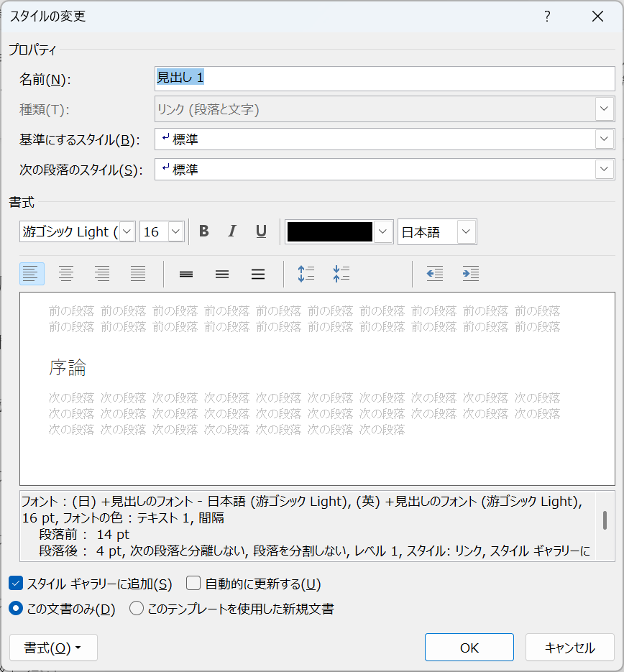Select align left paragraph icon
The height and width of the screenshot is (672, 624).
[x=32, y=274]
